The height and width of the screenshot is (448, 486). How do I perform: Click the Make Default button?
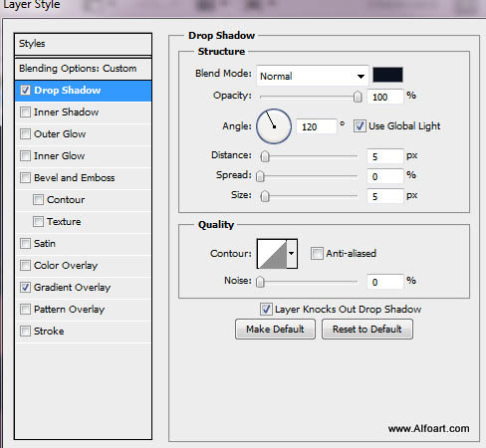click(275, 330)
